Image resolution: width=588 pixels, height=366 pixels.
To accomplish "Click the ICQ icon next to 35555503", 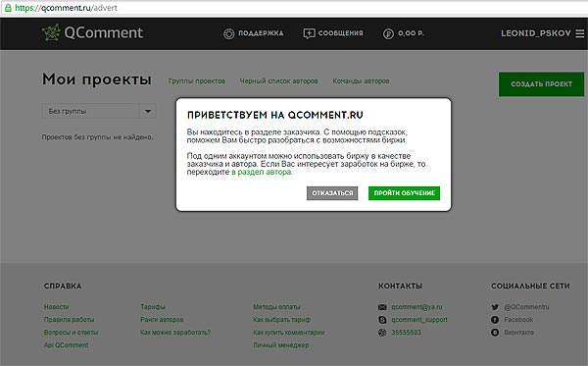I will (382, 333).
